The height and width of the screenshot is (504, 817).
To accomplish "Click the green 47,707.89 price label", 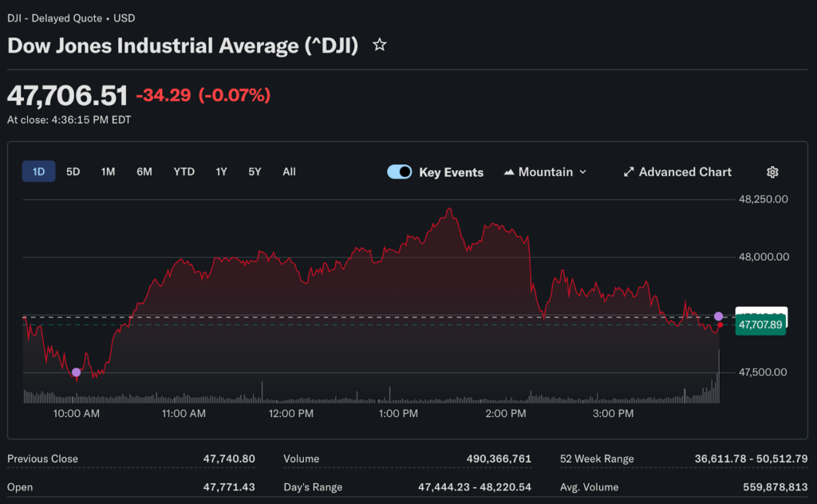I will [760, 325].
